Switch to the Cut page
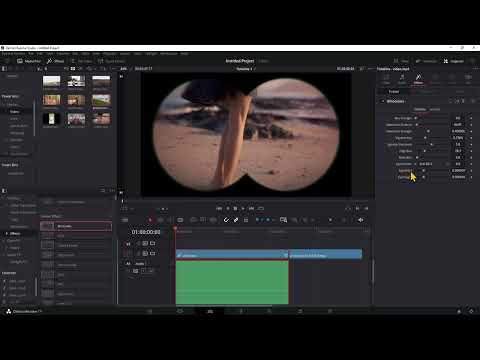This screenshot has width=480, height=360. pyautogui.click(x=180, y=311)
